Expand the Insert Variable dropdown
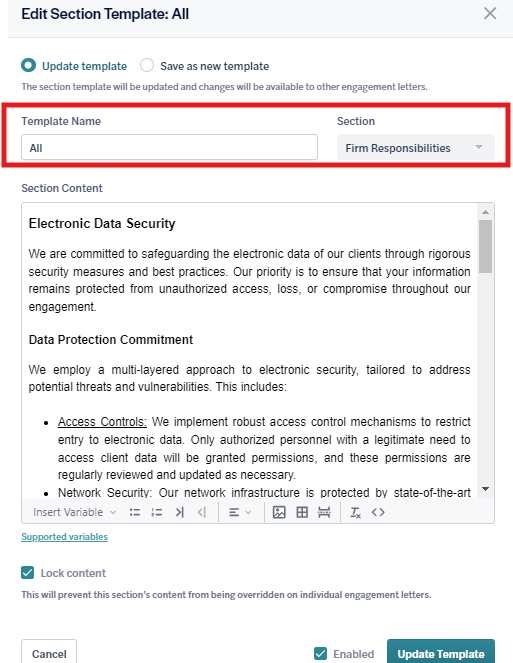 pos(74,512)
